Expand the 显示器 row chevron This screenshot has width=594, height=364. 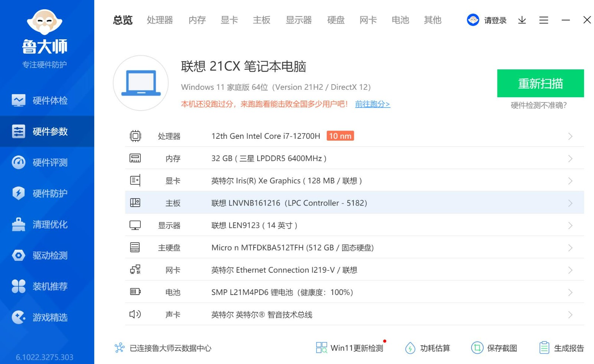pyautogui.click(x=570, y=226)
